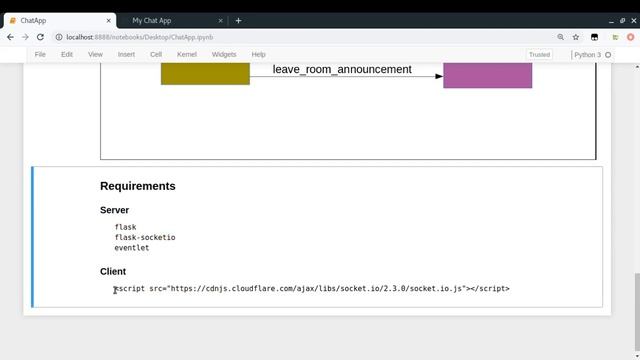Click the Trusted notebook button

tap(539, 55)
